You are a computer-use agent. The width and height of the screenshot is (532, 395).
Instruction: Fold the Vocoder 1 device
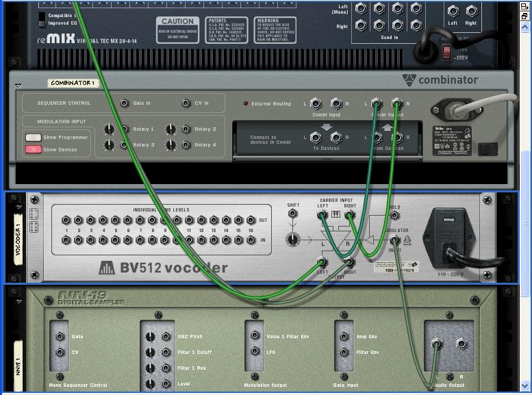18,207
